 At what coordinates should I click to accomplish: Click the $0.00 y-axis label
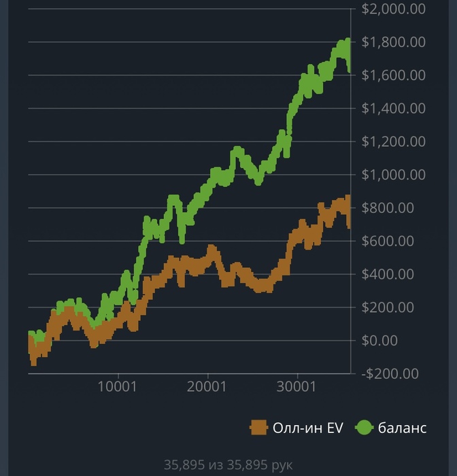pyautogui.click(x=379, y=341)
